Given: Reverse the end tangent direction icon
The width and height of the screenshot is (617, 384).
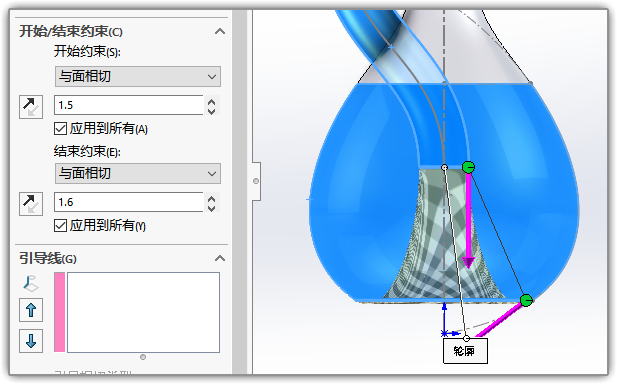Looking at the screenshot, I should click(x=31, y=204).
